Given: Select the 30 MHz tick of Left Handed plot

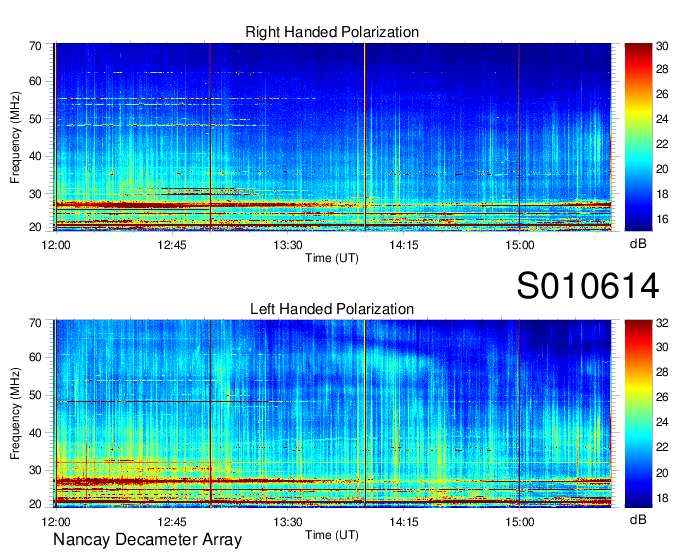Looking at the screenshot, I should [x=36, y=470].
